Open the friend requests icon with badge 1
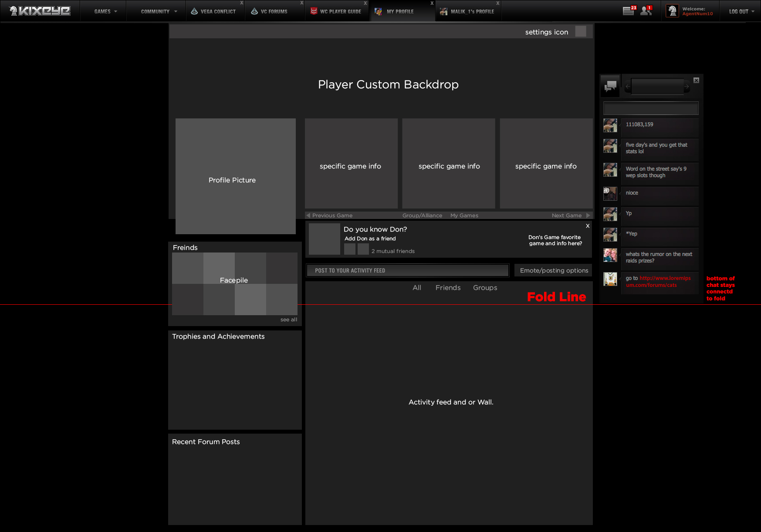 coord(646,11)
